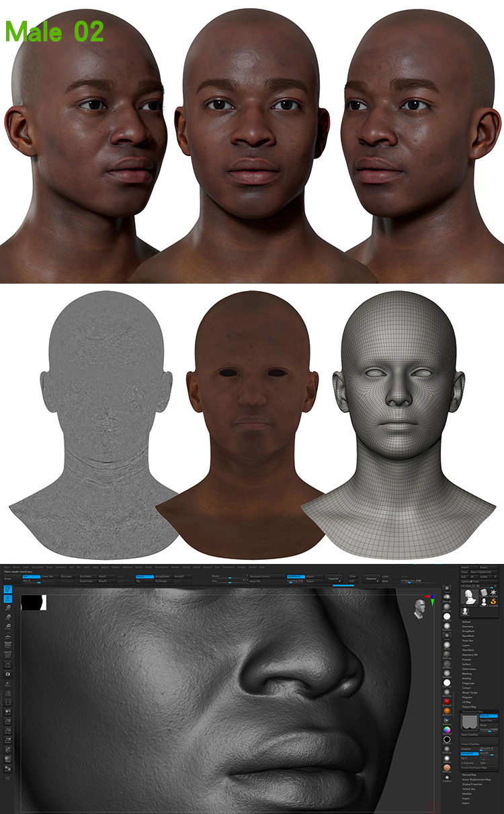Click the Del Hidden button
The height and width of the screenshot is (814, 504).
tap(87, 576)
